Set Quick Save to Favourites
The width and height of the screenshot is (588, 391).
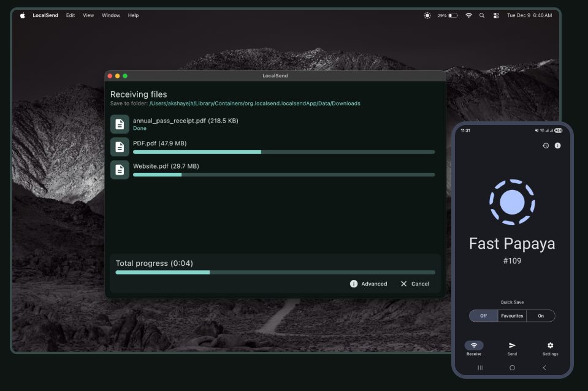tap(512, 316)
